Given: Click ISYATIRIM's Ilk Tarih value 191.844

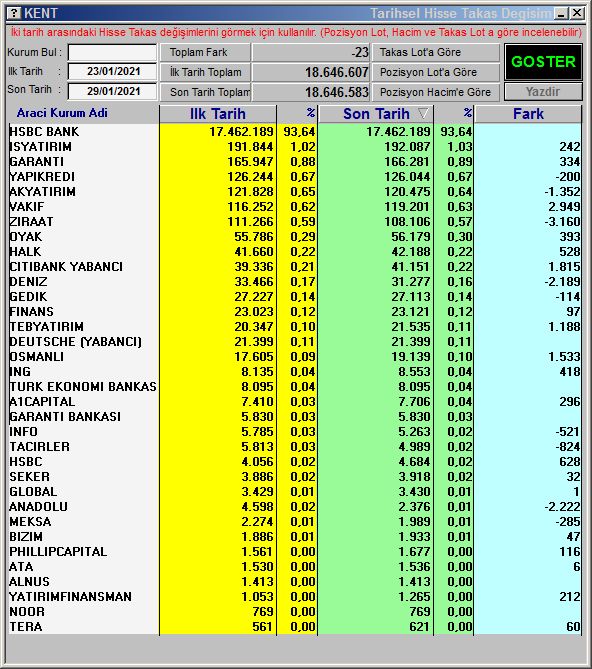Looking at the screenshot, I should point(250,147).
